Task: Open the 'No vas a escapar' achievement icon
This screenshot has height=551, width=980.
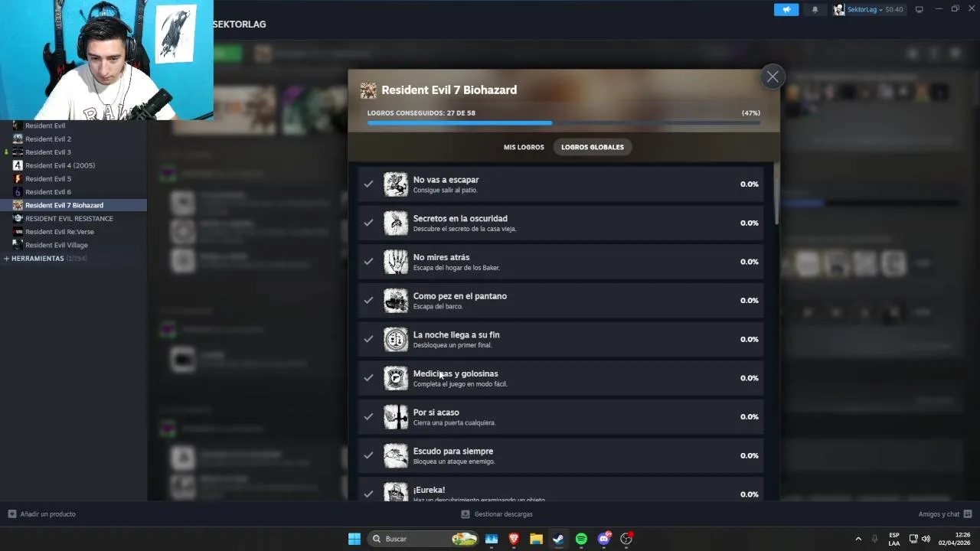Action: coord(396,184)
